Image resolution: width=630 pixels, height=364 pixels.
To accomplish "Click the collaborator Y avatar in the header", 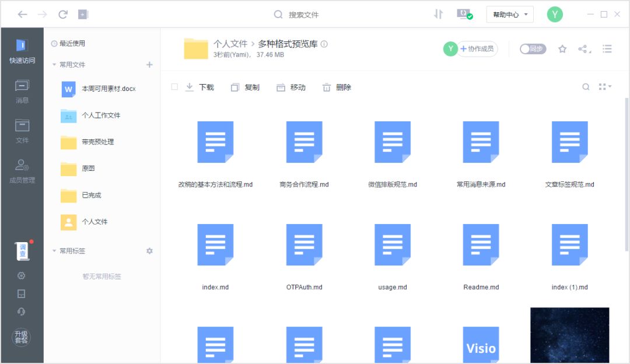I will [450, 49].
